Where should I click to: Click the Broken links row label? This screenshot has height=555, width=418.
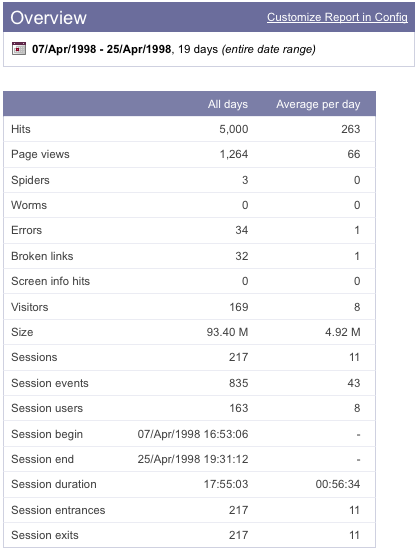pyautogui.click(x=42, y=256)
